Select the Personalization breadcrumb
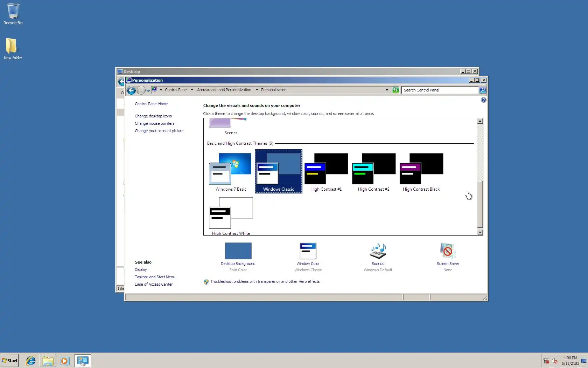 [x=274, y=90]
